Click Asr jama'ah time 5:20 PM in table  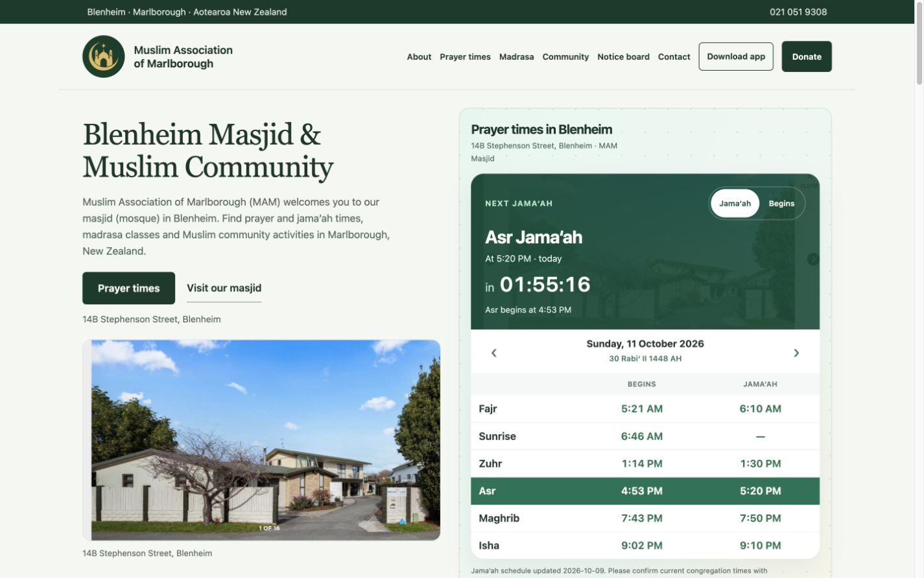[x=760, y=491]
